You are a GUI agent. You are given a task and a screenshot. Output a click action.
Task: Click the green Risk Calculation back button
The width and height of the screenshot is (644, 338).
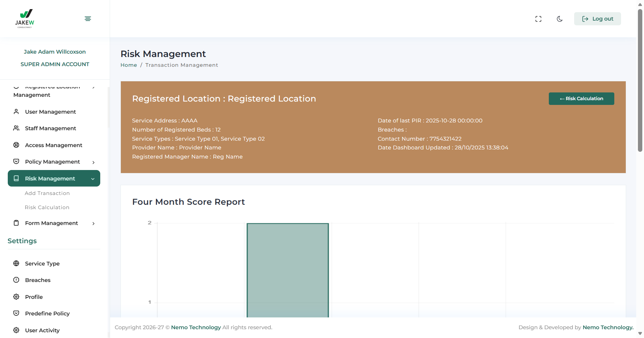coord(581,98)
